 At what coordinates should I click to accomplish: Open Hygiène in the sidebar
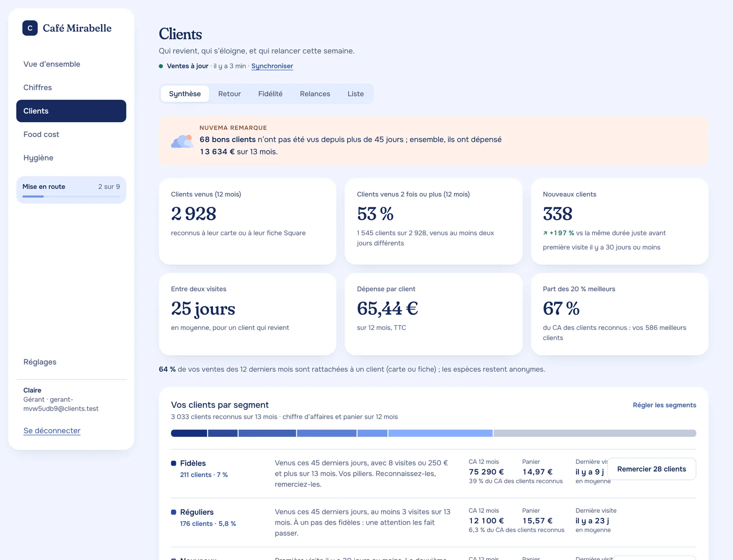(x=71, y=158)
